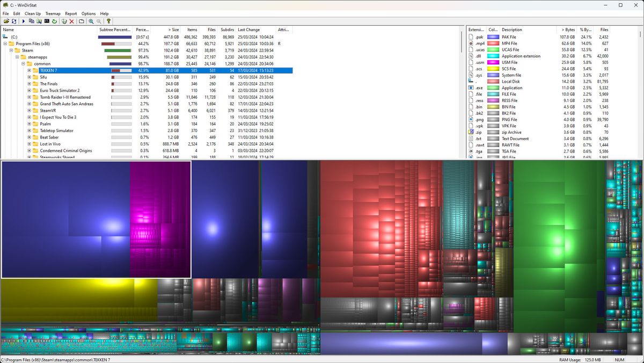644x363 pixels.
Task: Open Command Prompt from the toolbar icon
Action: click(x=47, y=21)
